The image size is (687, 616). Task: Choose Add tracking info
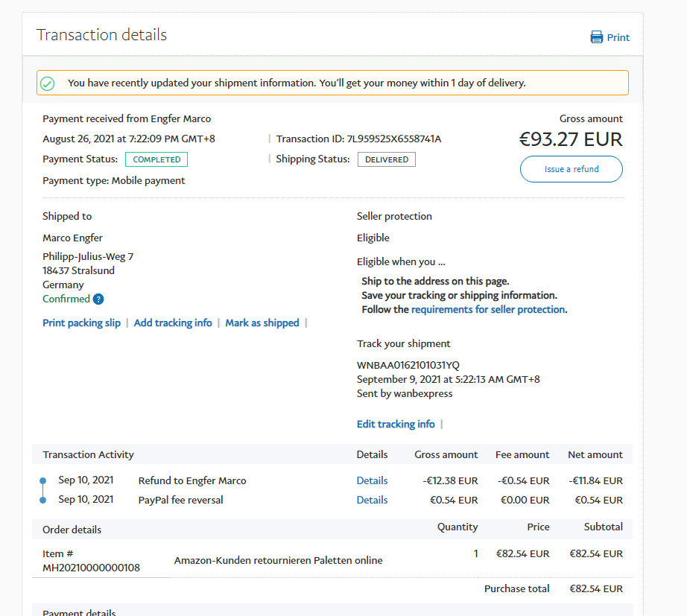point(173,323)
